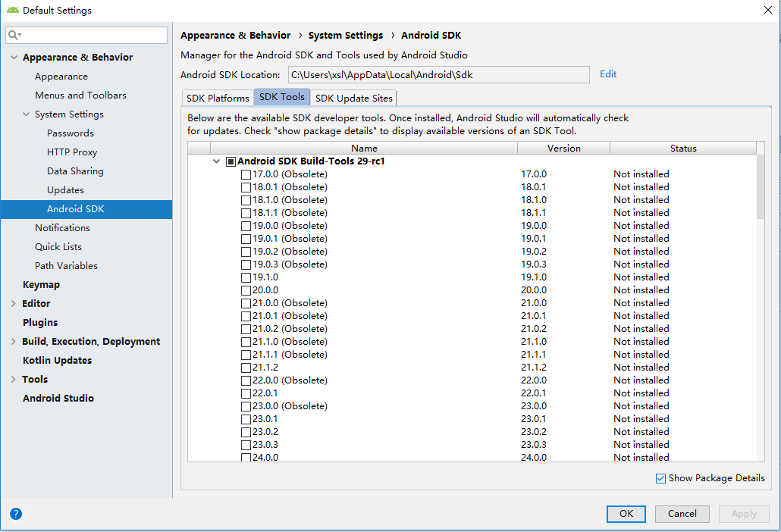
Task: Click the blue help question mark icon
Action: (x=16, y=514)
